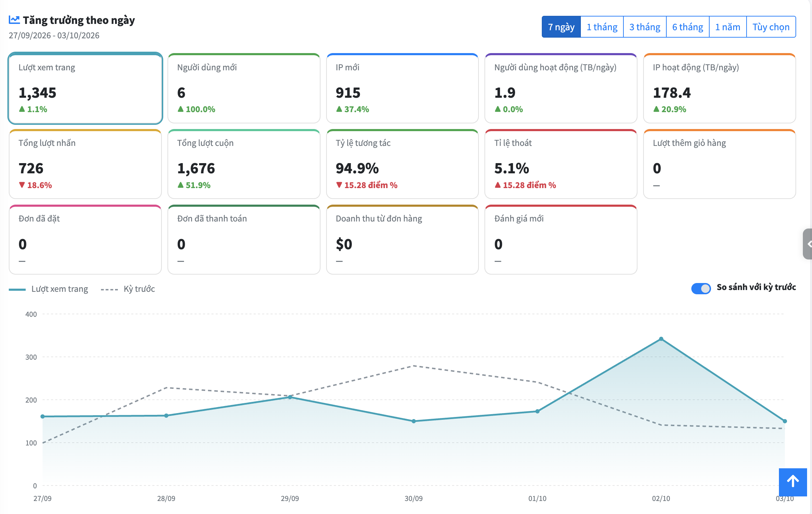This screenshot has height=514, width=812.
Task: Select the Tổng lượt nhấn card
Action: pos(85,164)
